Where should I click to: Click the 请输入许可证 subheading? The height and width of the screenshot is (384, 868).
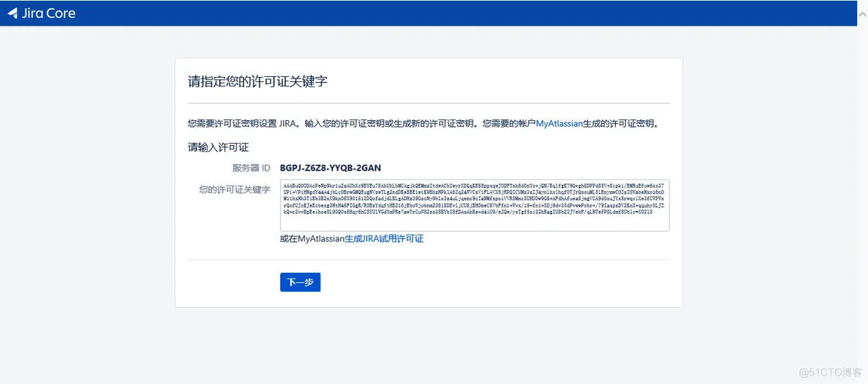[218, 147]
